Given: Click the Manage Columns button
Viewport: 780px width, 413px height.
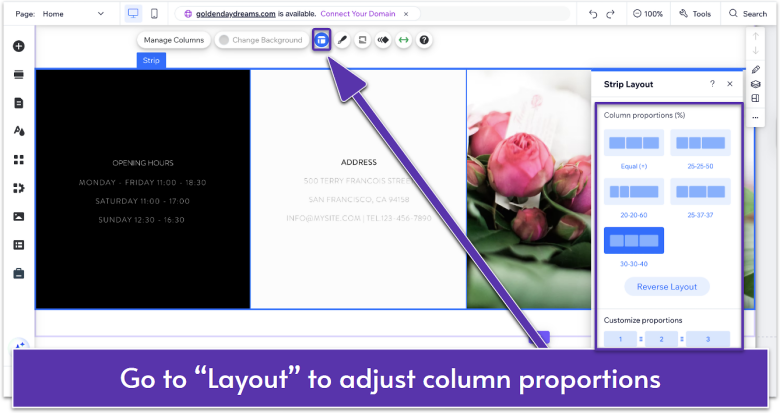Looking at the screenshot, I should click(174, 40).
